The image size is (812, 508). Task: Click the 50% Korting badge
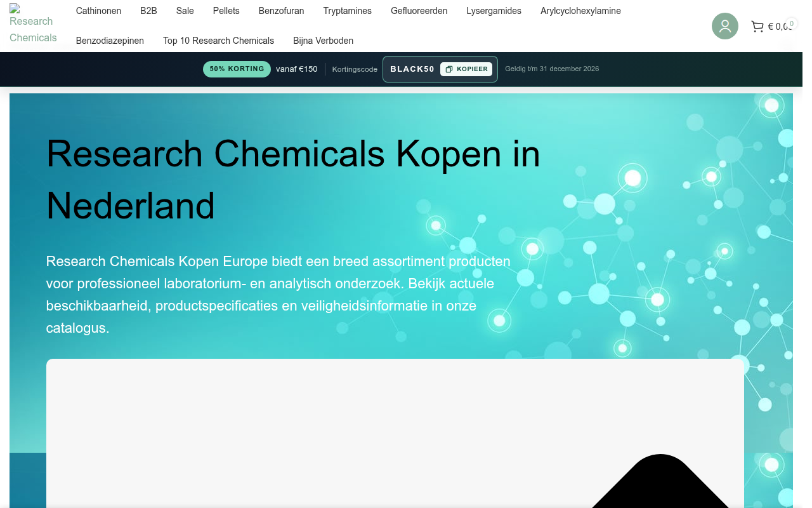237,69
